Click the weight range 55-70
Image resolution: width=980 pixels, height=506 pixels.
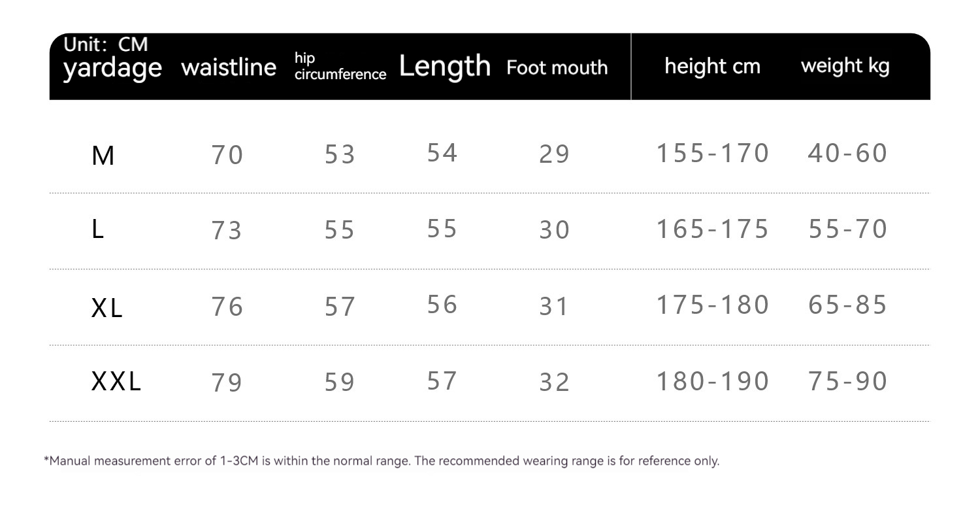[x=848, y=229]
